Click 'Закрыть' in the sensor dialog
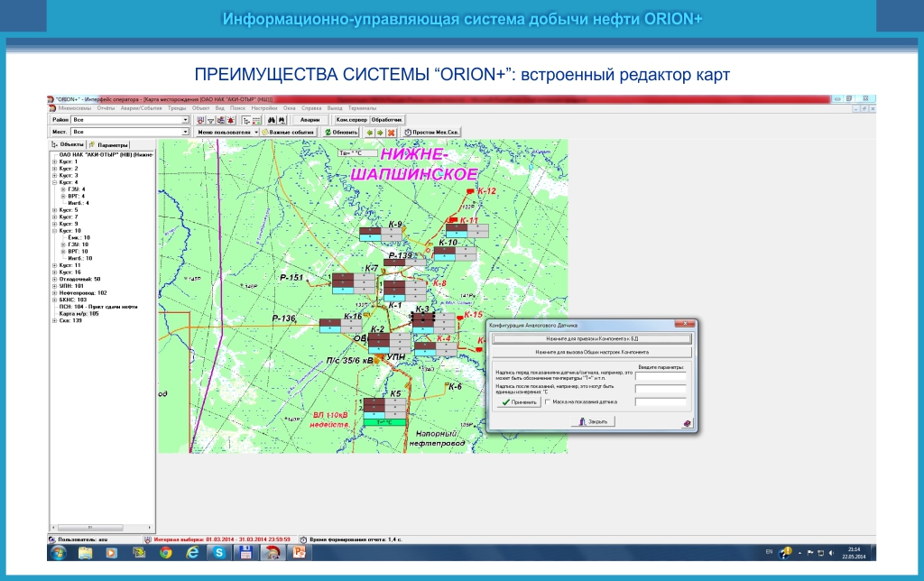Viewport: 924px width, 581px height. tap(593, 422)
